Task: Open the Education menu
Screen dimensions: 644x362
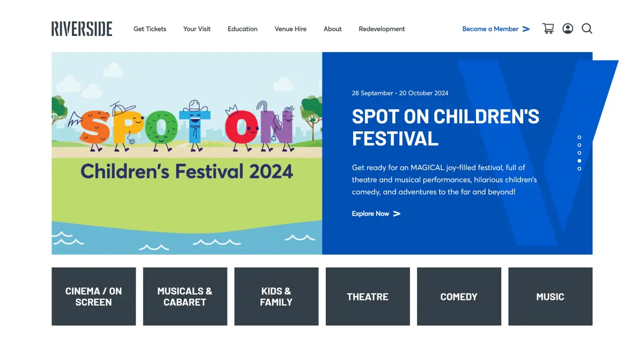Action: pos(243,29)
